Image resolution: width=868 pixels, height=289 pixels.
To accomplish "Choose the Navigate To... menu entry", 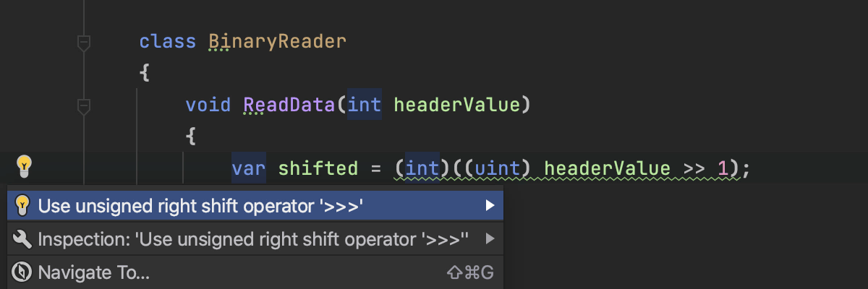I will pos(94,272).
